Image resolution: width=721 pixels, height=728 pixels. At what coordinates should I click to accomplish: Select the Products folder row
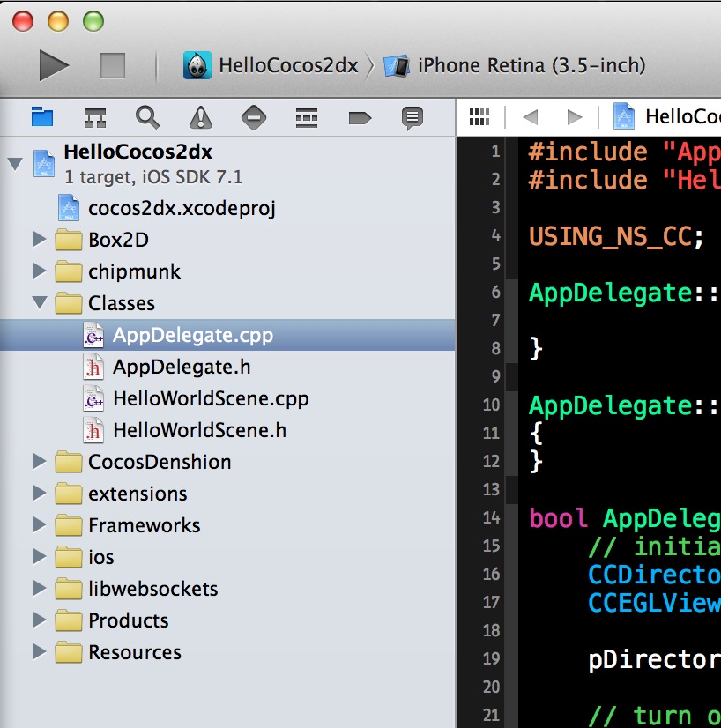tap(227, 620)
